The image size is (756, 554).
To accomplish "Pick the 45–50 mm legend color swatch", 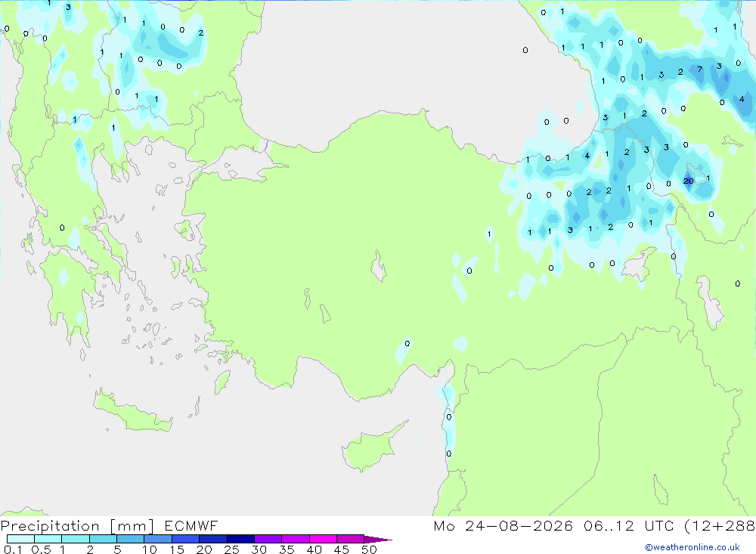I will (351, 539).
